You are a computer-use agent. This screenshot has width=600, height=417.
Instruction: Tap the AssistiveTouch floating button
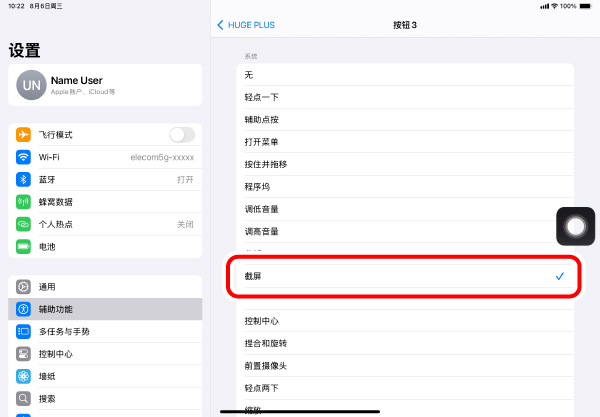click(x=575, y=227)
